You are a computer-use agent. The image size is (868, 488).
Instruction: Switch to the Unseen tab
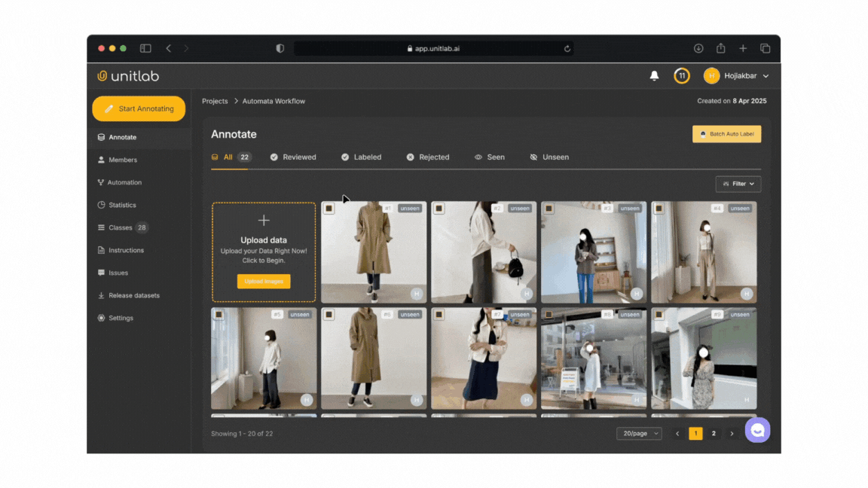coord(549,157)
